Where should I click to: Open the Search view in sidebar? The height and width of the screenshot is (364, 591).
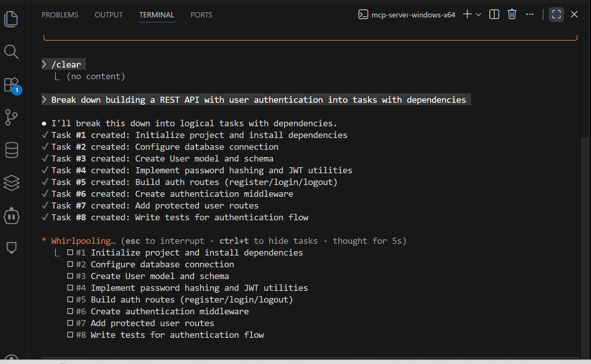click(11, 52)
